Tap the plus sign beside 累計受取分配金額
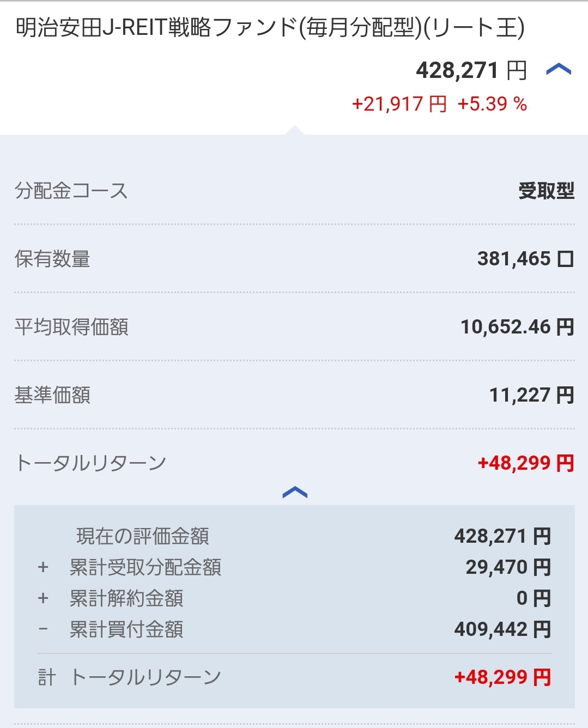Viewport: 588px width, 728px height. tap(43, 567)
